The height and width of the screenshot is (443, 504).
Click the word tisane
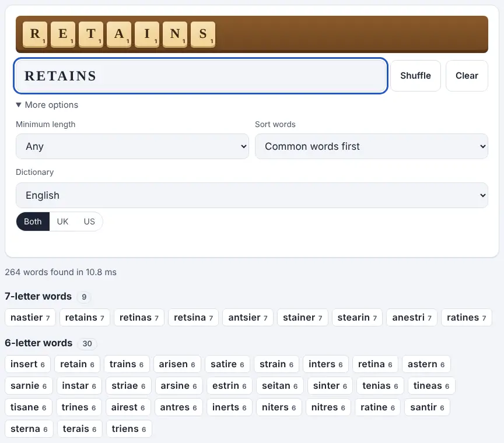click(29, 407)
